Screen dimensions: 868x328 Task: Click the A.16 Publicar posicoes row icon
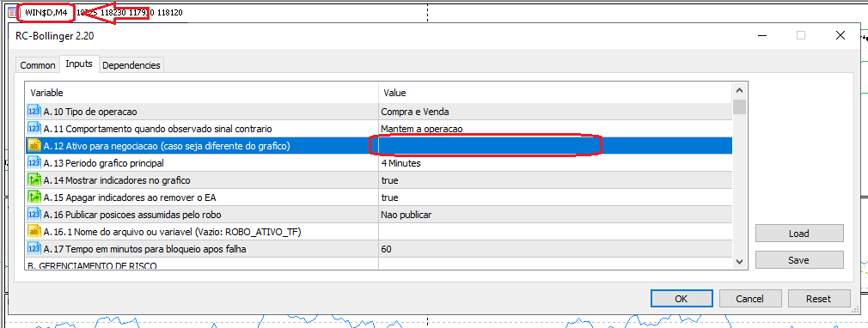point(34,215)
